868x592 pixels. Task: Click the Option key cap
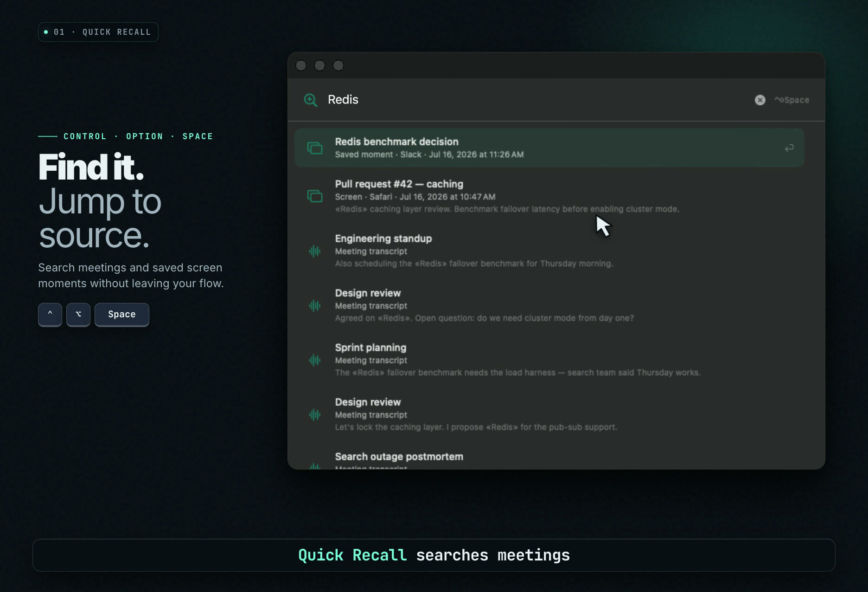coord(78,315)
